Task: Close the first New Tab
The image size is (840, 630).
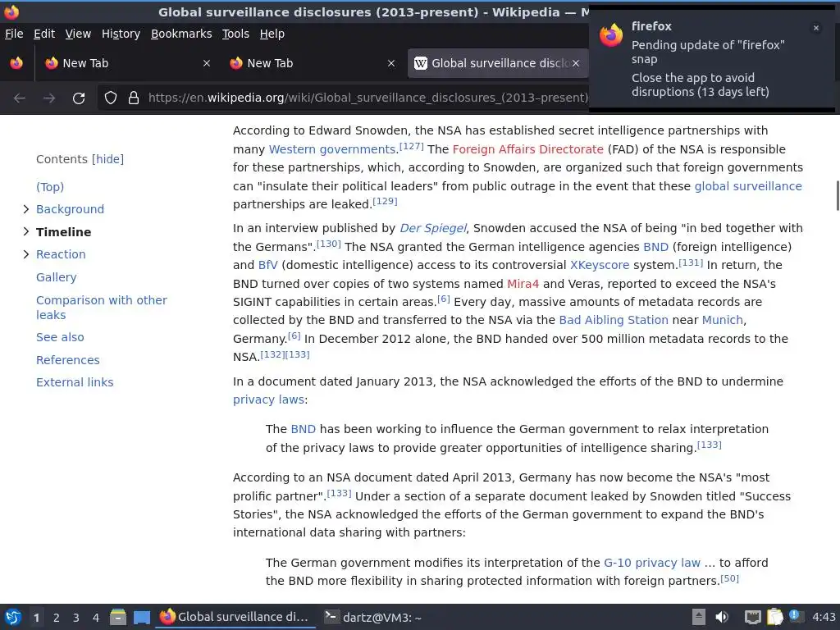Action: [x=206, y=63]
